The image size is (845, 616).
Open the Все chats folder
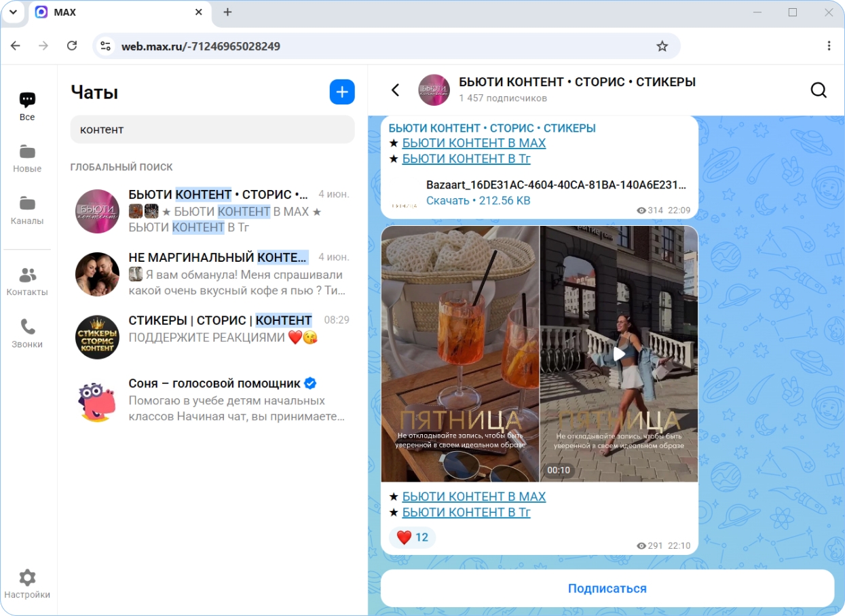[27, 107]
